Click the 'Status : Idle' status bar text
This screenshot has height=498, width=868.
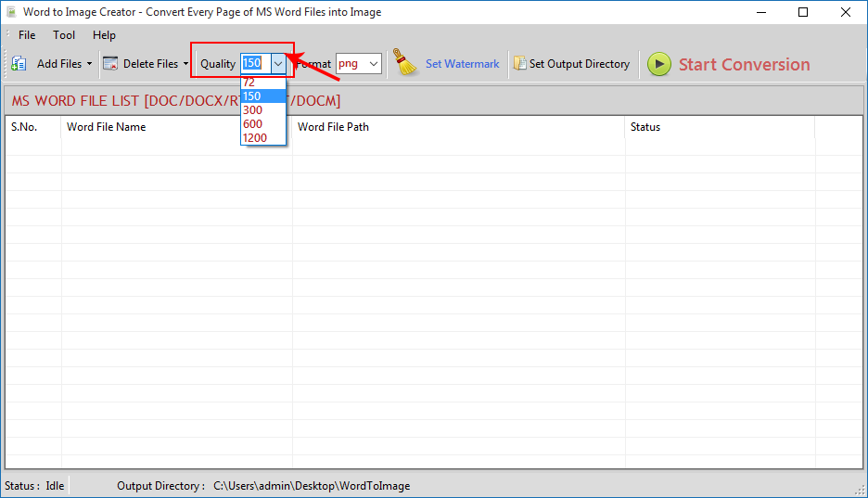pos(34,486)
